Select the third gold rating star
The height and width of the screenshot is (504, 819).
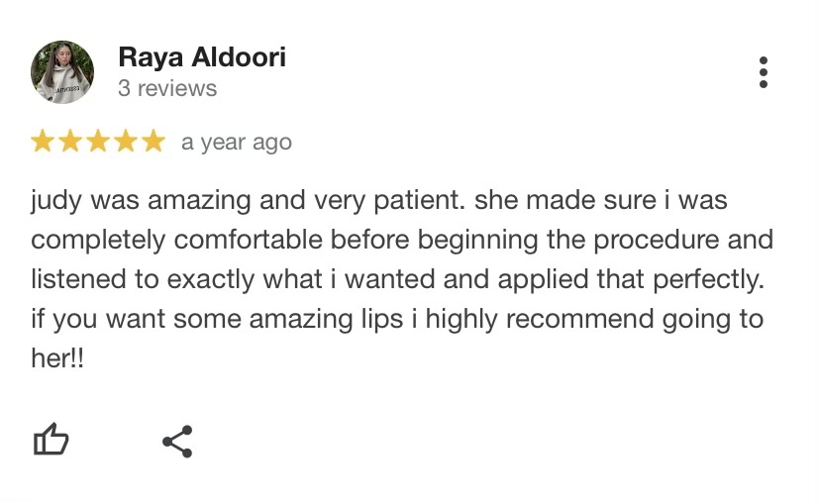98,142
